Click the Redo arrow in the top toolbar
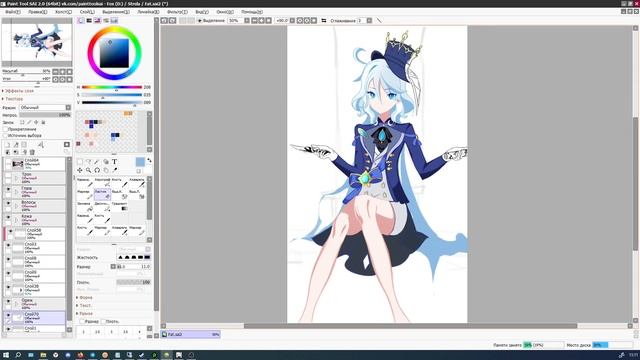The height and width of the screenshot is (360, 640). 173,20
